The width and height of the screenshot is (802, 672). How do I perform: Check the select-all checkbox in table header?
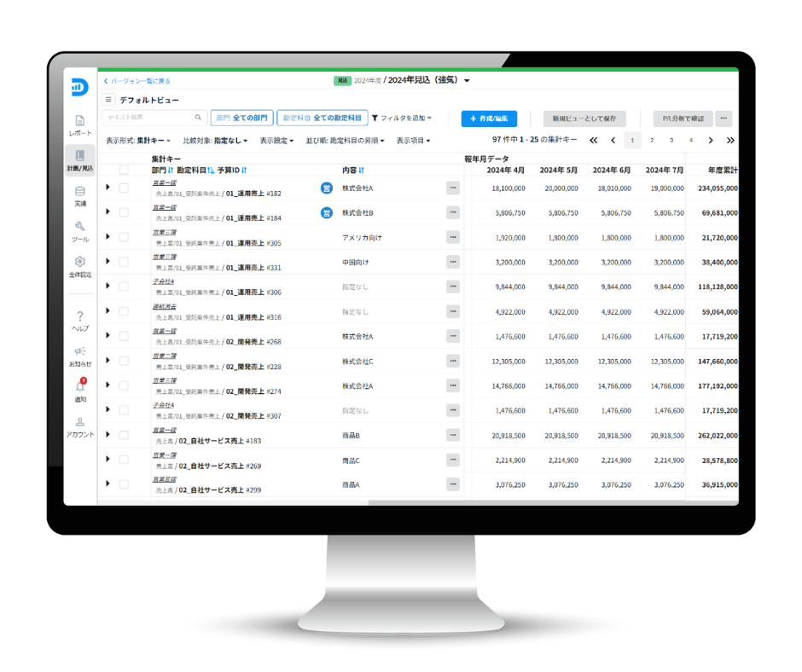pyautogui.click(x=125, y=170)
